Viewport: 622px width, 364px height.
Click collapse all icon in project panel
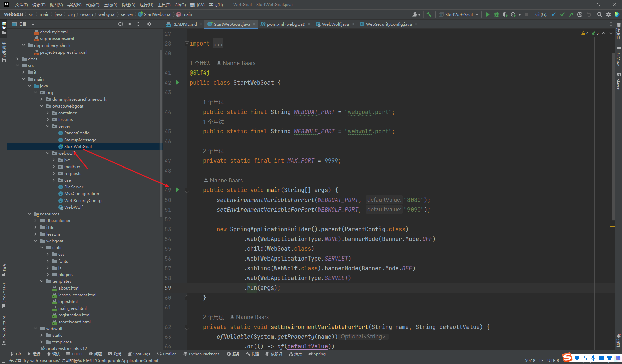(138, 24)
